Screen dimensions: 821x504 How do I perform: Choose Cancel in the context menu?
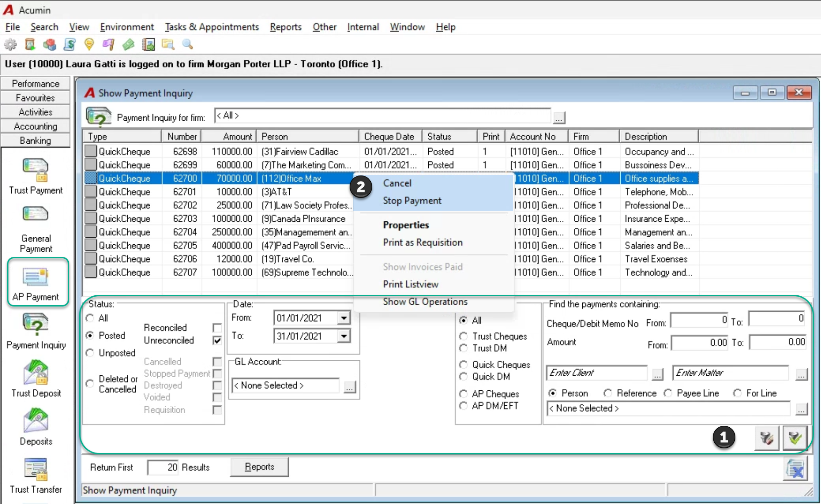point(397,183)
